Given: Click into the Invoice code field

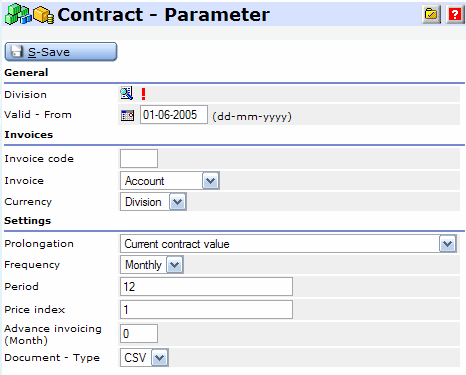Looking at the screenshot, I should click(x=139, y=158).
